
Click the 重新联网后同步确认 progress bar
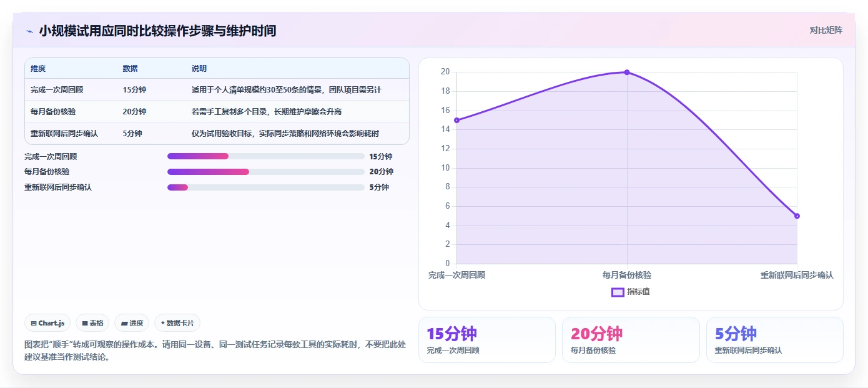tap(266, 187)
